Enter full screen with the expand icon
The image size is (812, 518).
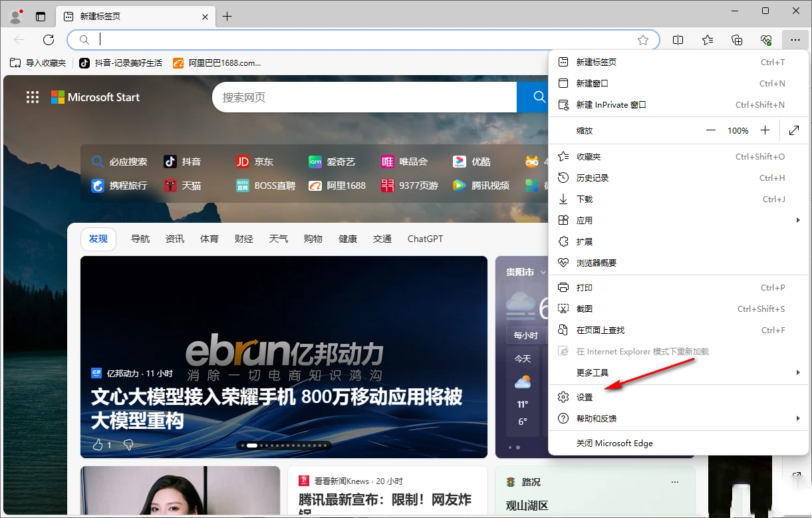pyautogui.click(x=794, y=130)
